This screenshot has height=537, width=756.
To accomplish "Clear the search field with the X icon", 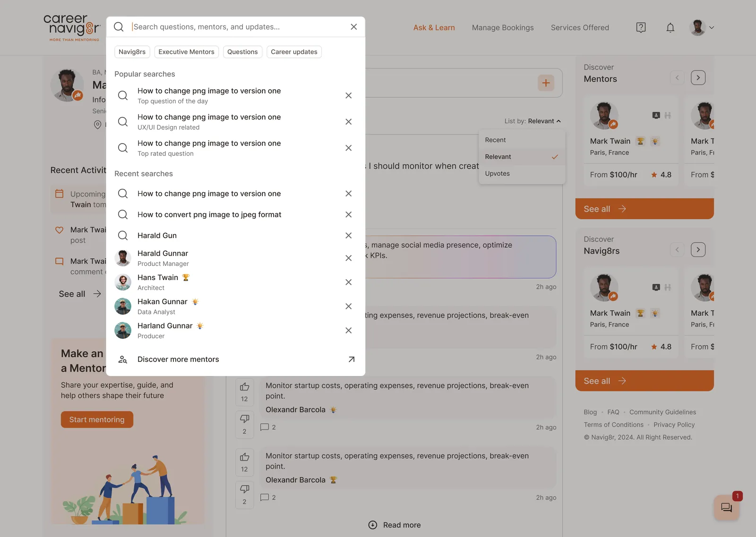I will tap(353, 27).
